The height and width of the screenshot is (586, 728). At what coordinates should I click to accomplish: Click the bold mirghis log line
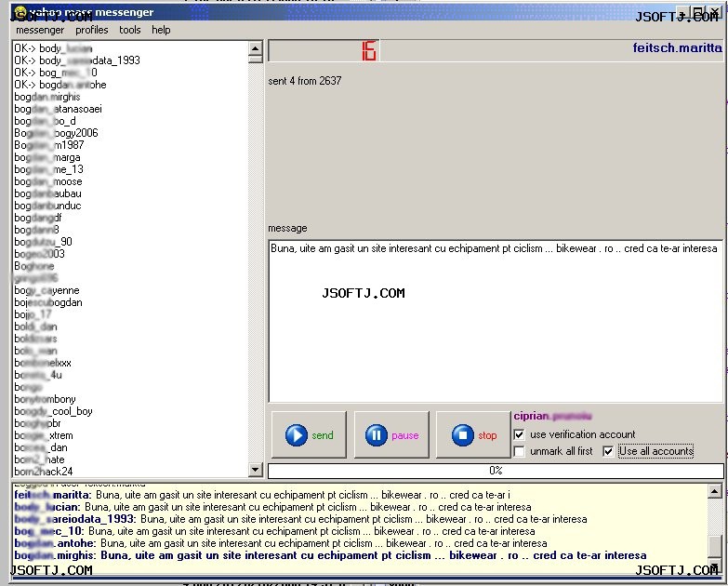point(330,556)
